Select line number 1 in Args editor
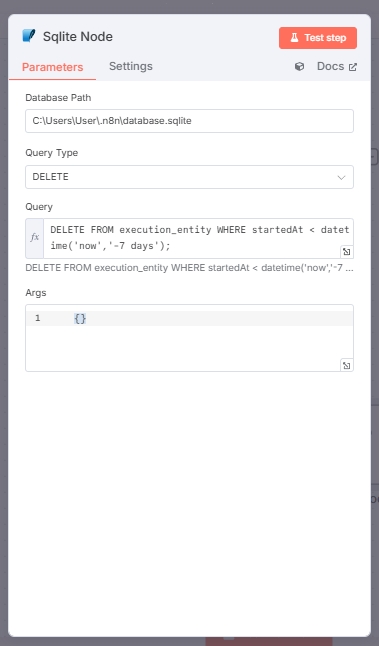 37,318
